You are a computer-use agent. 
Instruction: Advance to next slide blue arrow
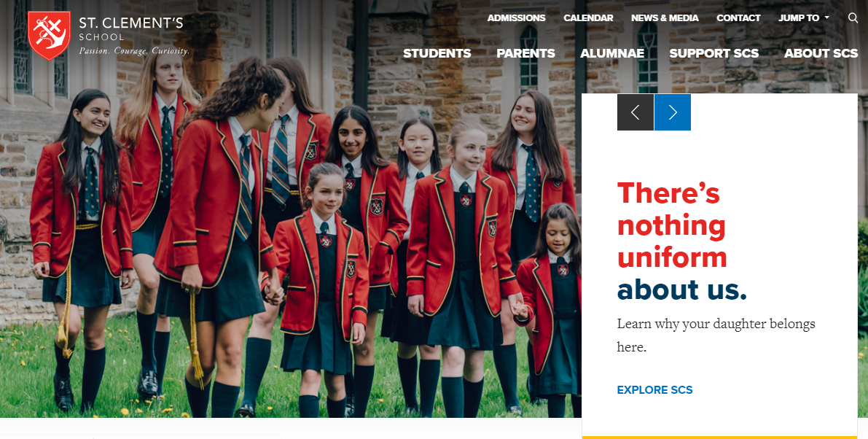coord(673,112)
